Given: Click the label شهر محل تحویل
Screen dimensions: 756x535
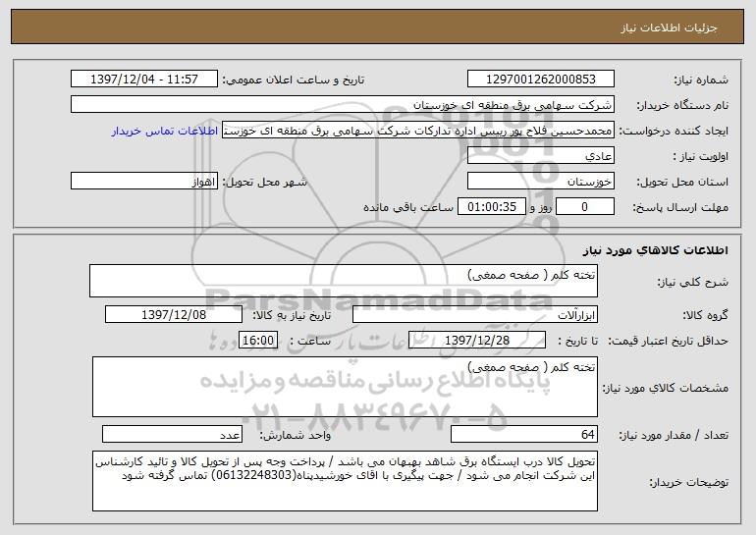Looking at the screenshot, I should (x=264, y=183).
